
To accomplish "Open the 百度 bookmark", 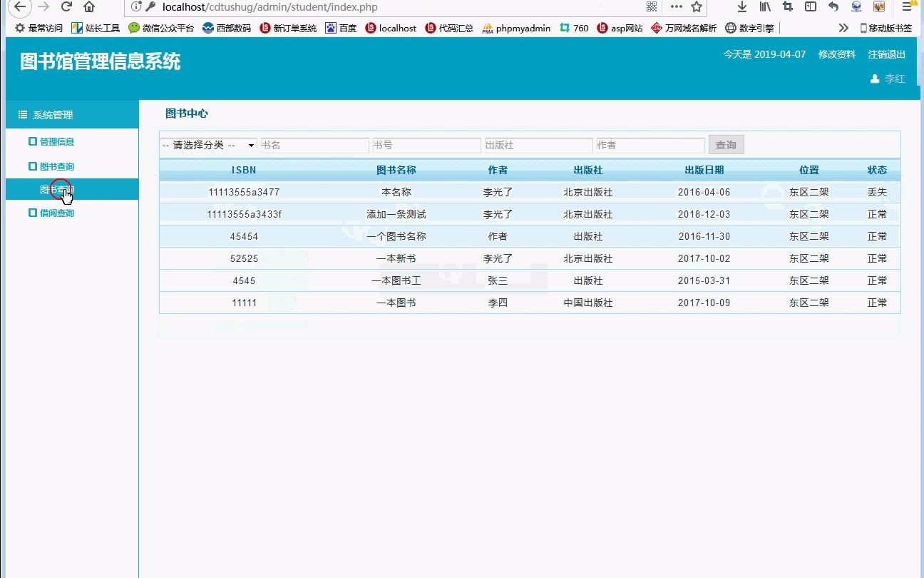I will click(341, 29).
